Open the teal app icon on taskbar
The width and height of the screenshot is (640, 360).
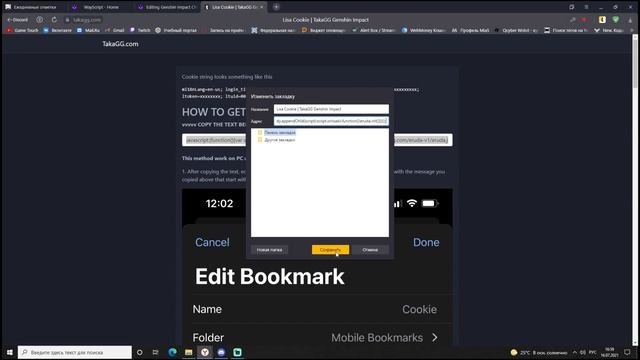pos(238,352)
